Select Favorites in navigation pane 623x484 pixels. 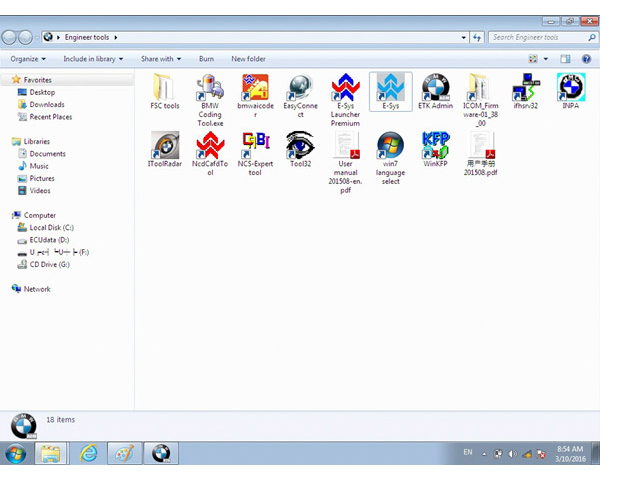coord(37,80)
